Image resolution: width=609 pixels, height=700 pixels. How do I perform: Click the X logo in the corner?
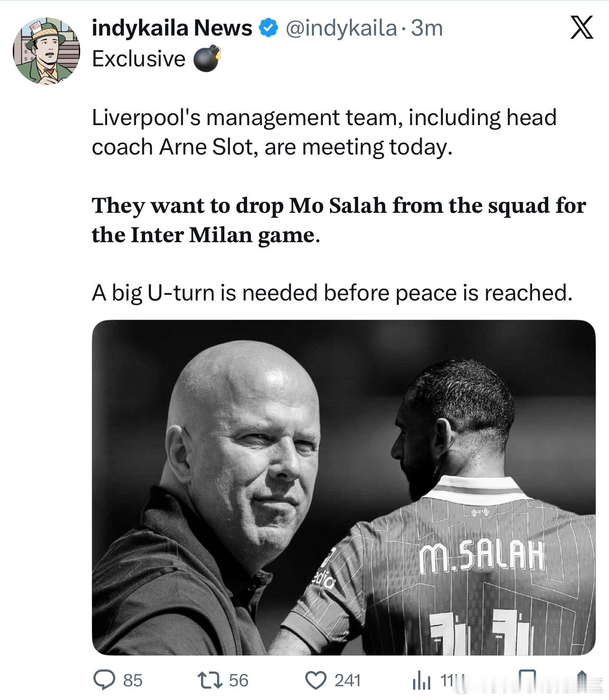pyautogui.click(x=581, y=27)
